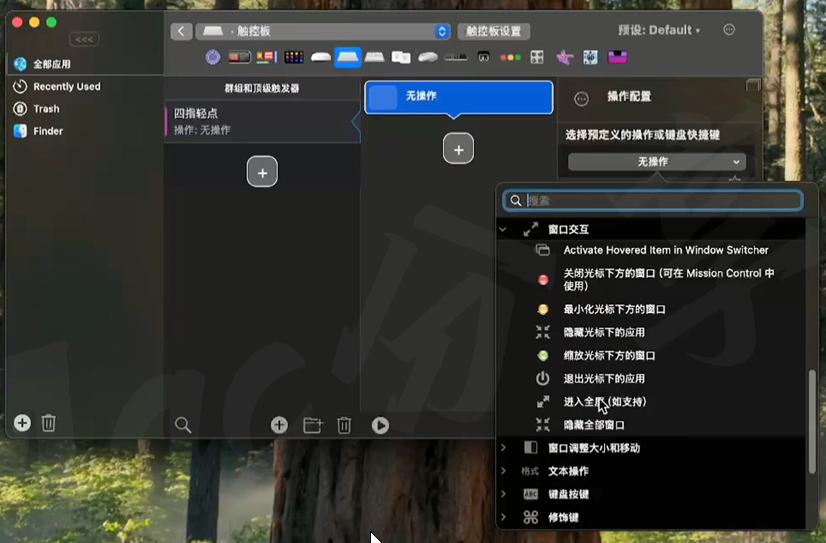Collapse the 窗口交互 category
The width and height of the screenshot is (826, 543).
tap(503, 229)
